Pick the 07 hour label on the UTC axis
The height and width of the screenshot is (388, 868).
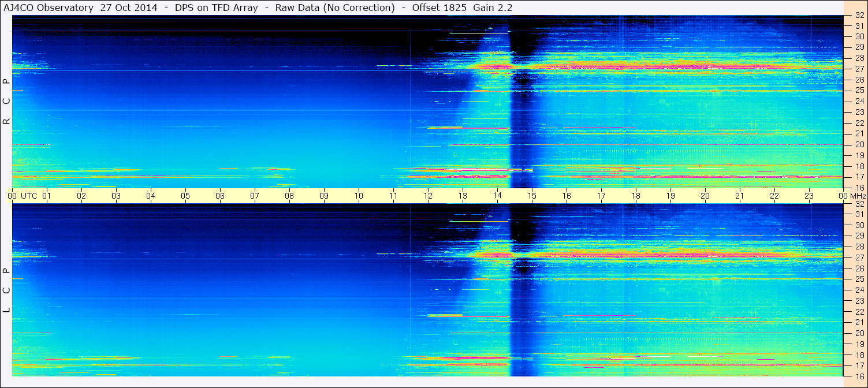click(x=255, y=196)
